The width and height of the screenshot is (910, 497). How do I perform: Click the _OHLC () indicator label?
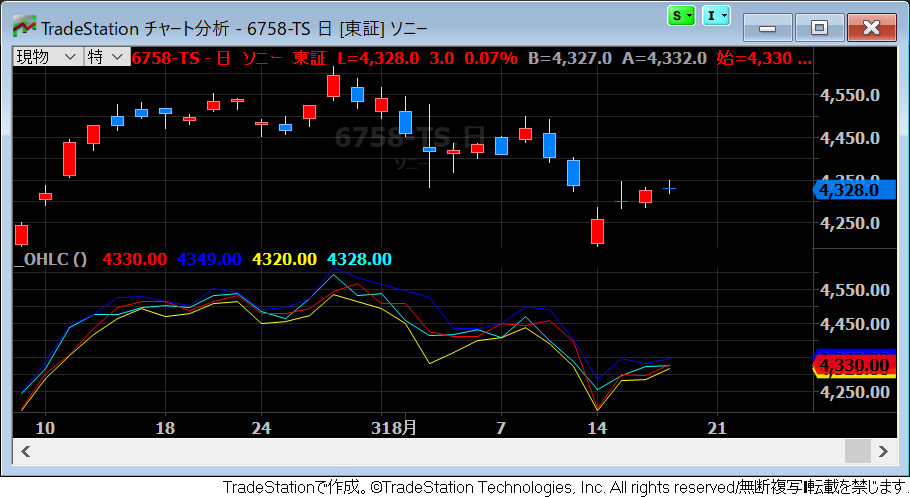click(53, 259)
